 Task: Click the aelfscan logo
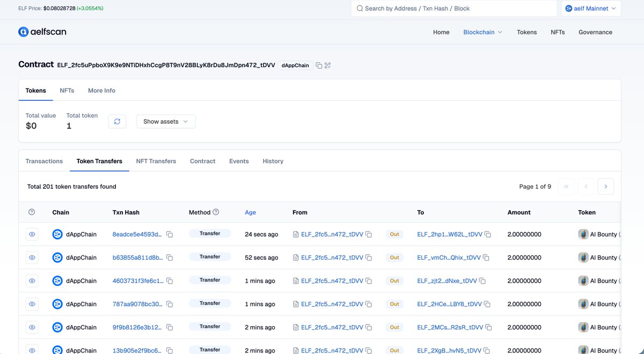tap(42, 32)
